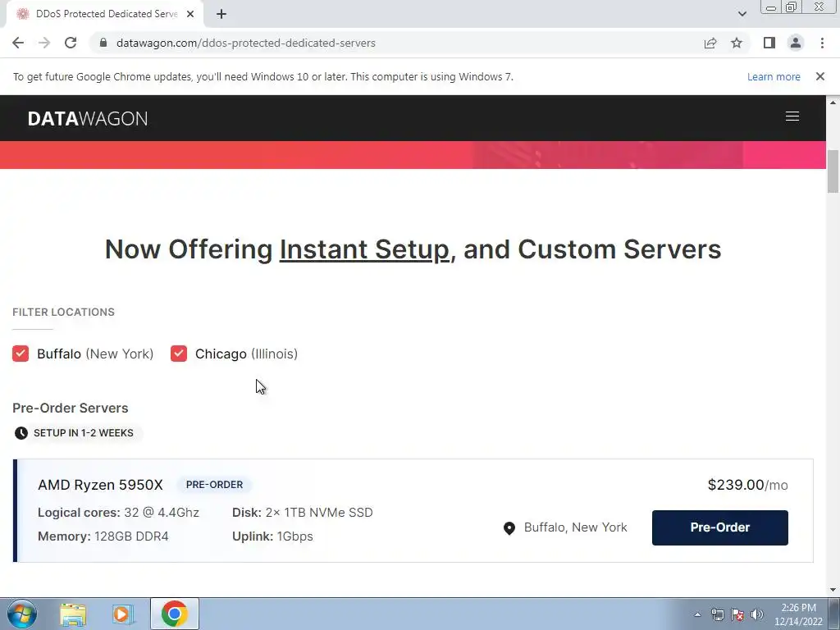Click the DATAWAGON logo

pyautogui.click(x=87, y=118)
